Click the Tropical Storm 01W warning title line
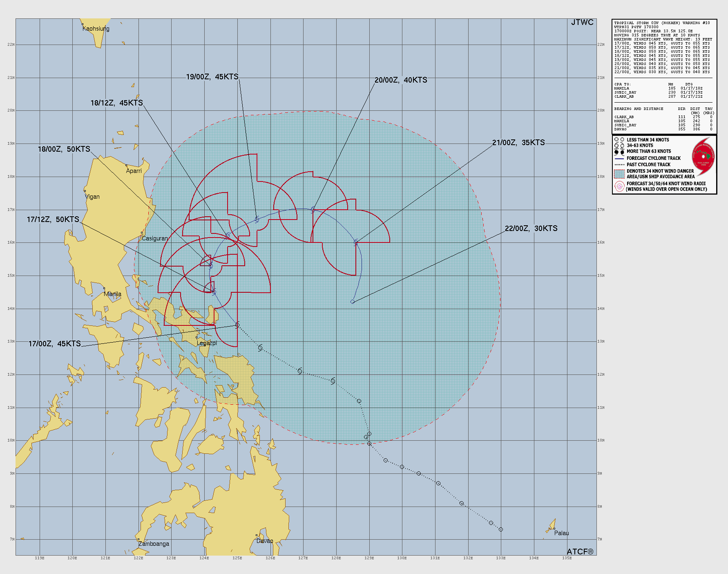Screen dimensions: 728x574 (x=662, y=23)
